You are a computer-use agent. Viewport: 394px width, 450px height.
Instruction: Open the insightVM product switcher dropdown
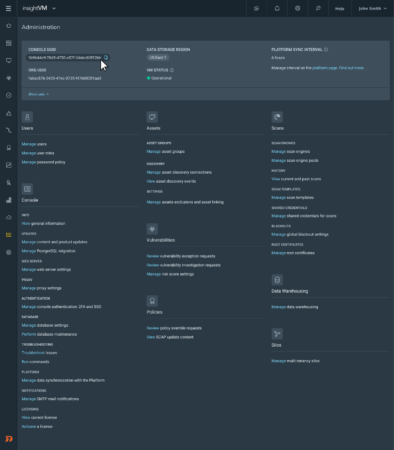[39, 8]
